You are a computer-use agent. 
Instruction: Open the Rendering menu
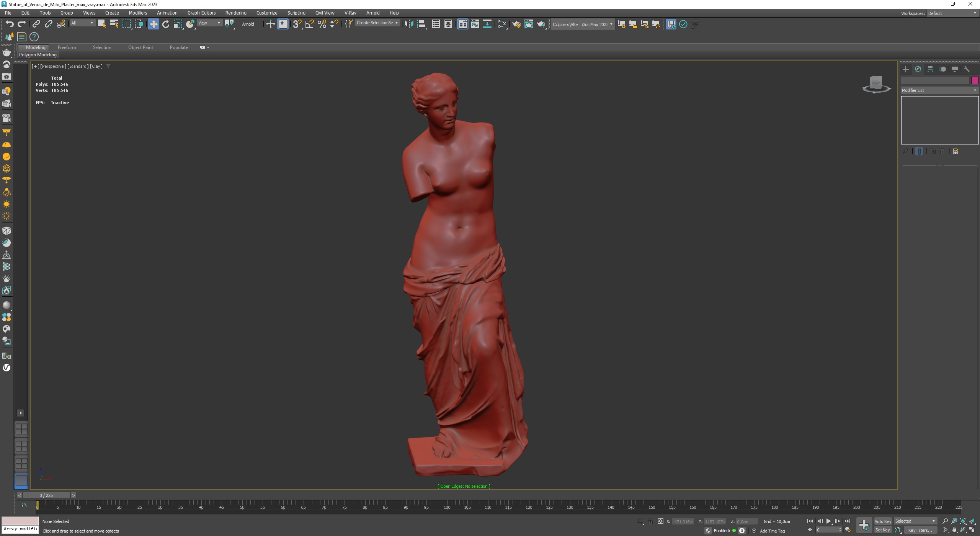236,13
